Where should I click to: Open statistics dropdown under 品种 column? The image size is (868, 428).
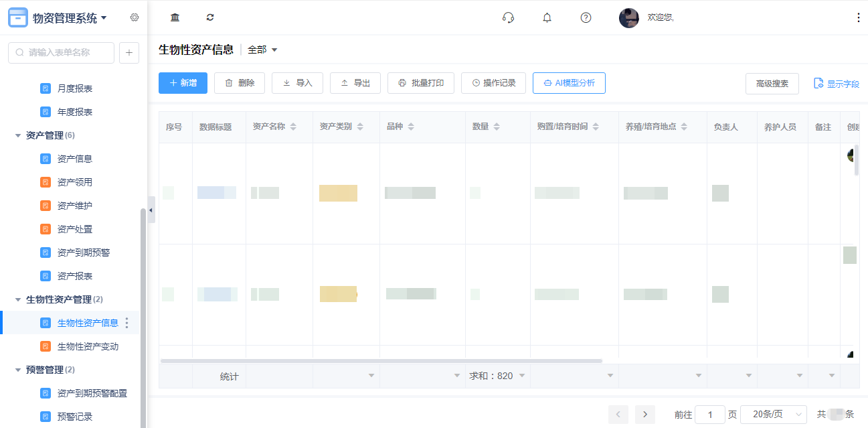pyautogui.click(x=457, y=376)
